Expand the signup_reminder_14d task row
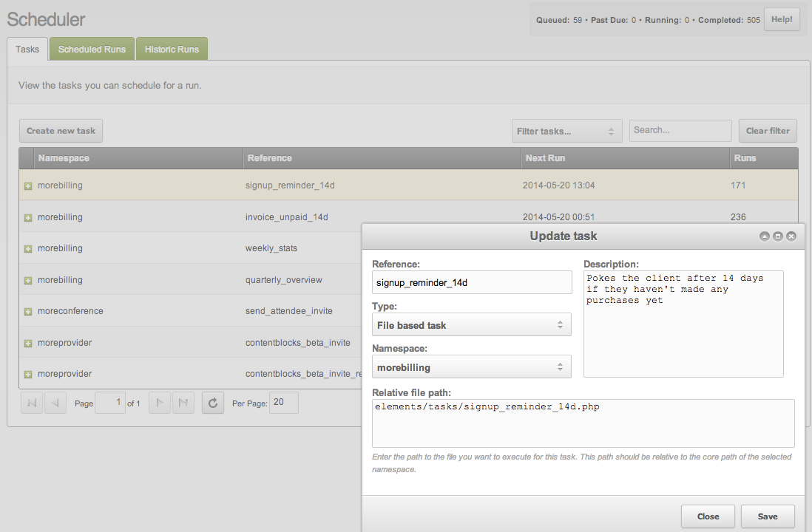The width and height of the screenshot is (812, 532). pos(28,185)
